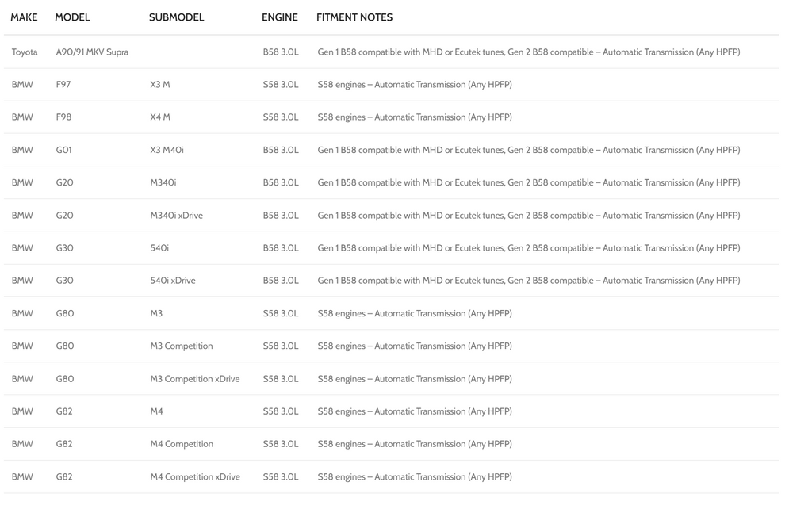The image size is (812, 505).
Task: Click the FITMENT NOTES column header
Action: pyautogui.click(x=354, y=17)
